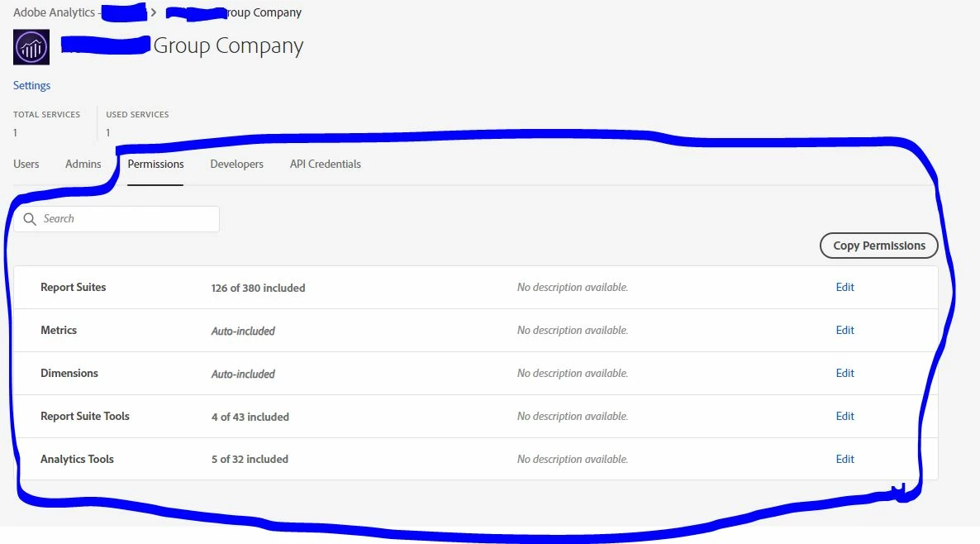
Task: Select the Report Suites row label
Action: click(73, 287)
